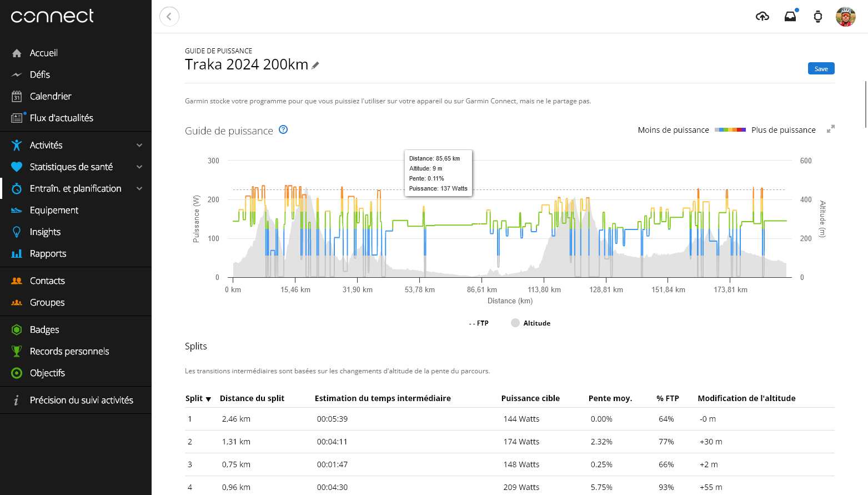Screen dimensions: 868x495
Task: Click the Insights lightbulb icon
Action: (x=17, y=232)
